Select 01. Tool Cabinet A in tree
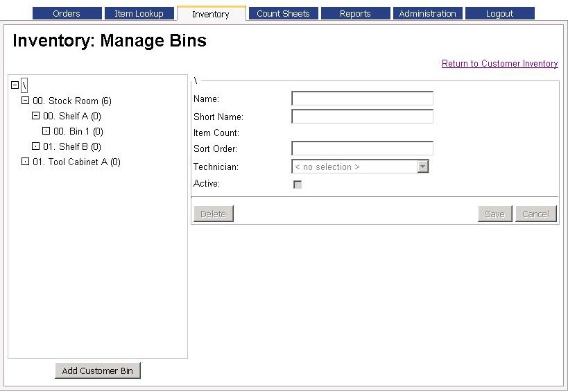568x392 pixels. (76, 162)
